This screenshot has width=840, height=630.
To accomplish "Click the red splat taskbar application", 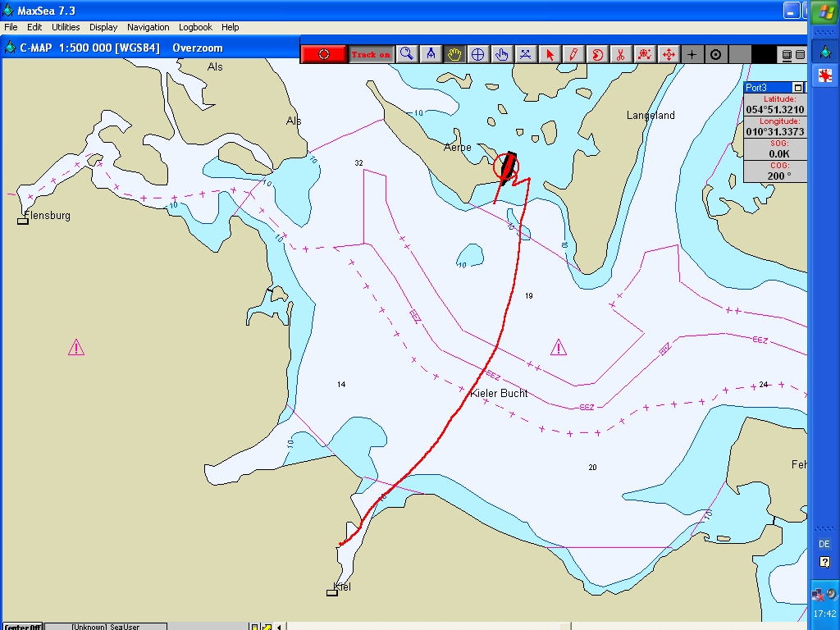I will coord(825,75).
